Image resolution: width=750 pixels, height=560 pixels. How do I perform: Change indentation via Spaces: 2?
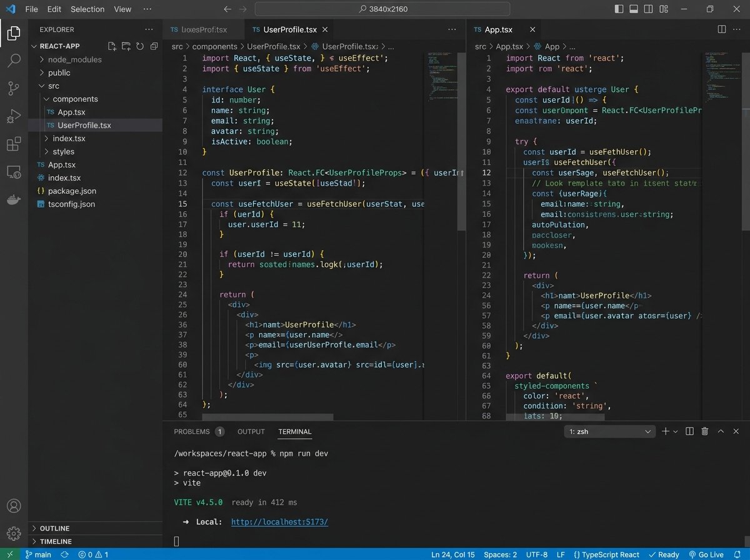coord(501,554)
